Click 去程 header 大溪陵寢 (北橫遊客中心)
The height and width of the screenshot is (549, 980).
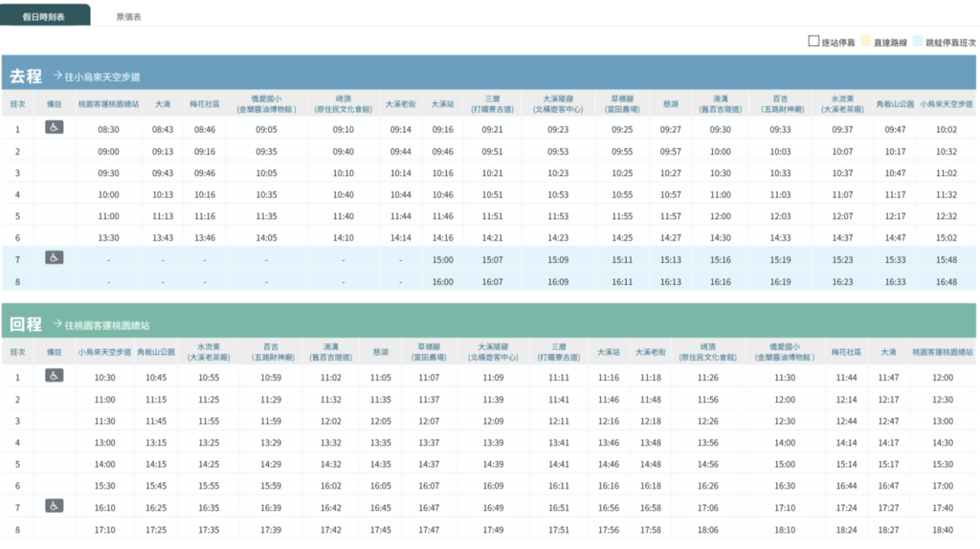(x=558, y=103)
